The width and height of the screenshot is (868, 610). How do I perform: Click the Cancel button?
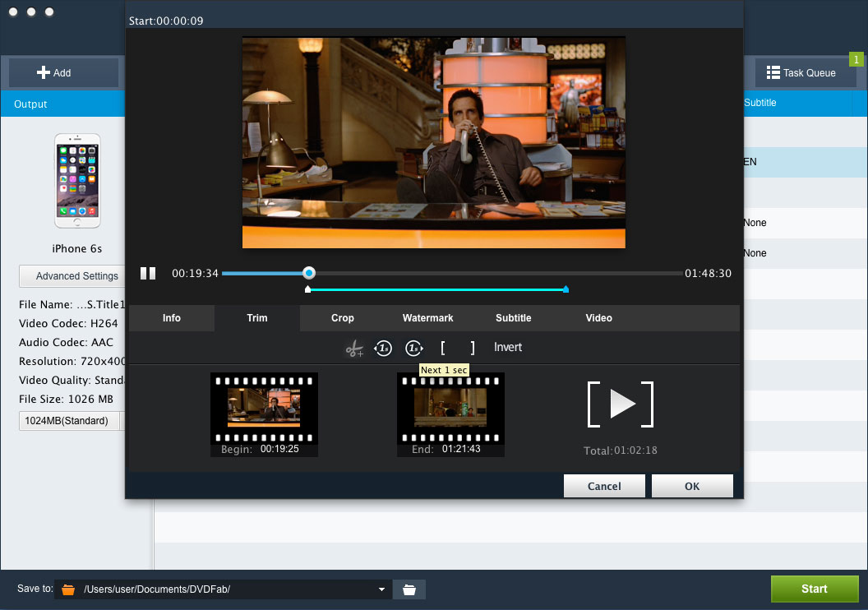tap(604, 486)
